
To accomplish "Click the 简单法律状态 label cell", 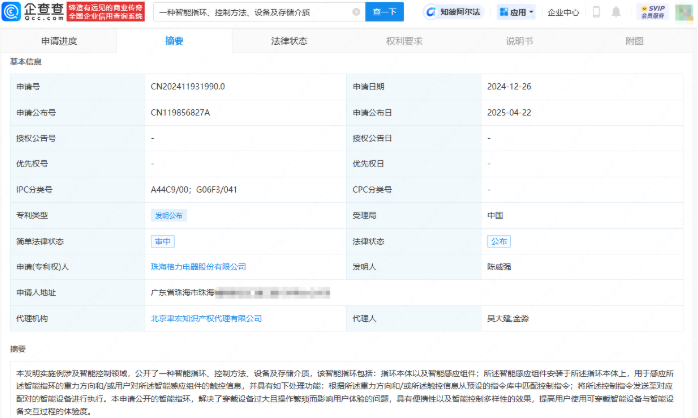I will tap(77, 241).
